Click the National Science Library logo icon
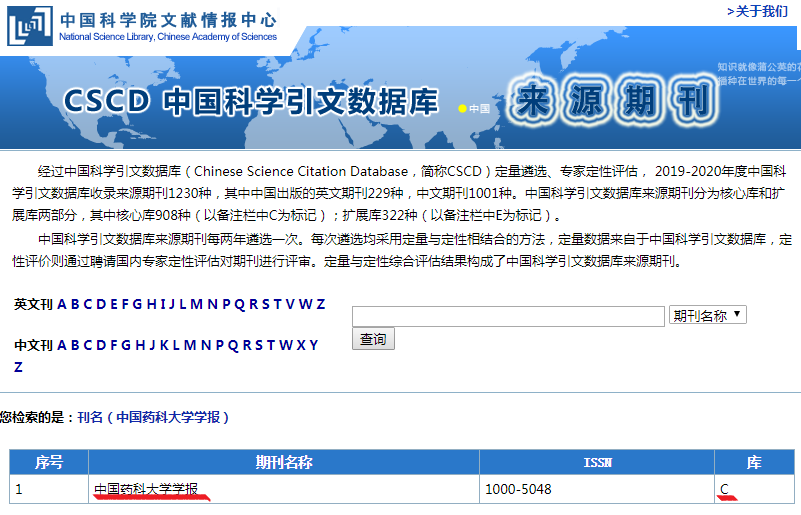 [30, 26]
